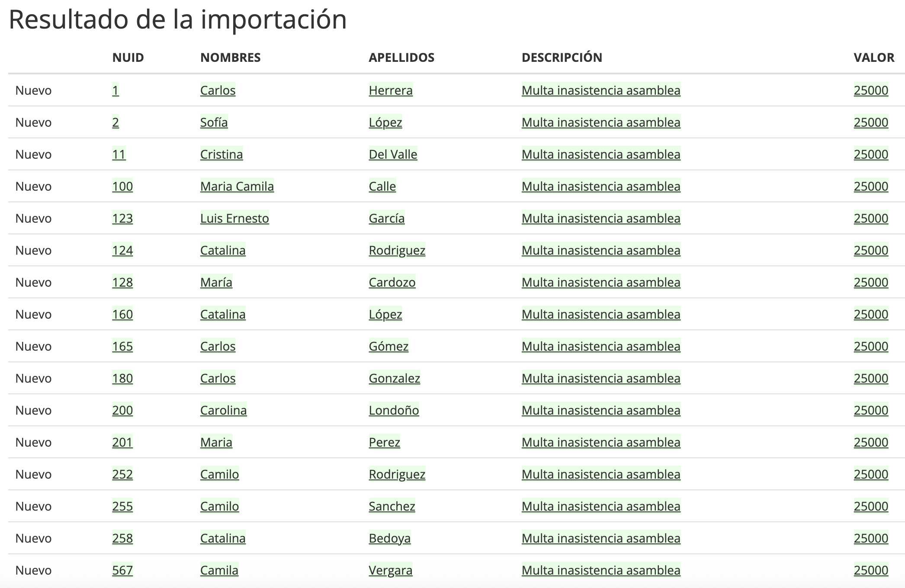Viewport: 905px width, 588px height.
Task: Open the García surname link
Action: click(x=386, y=218)
